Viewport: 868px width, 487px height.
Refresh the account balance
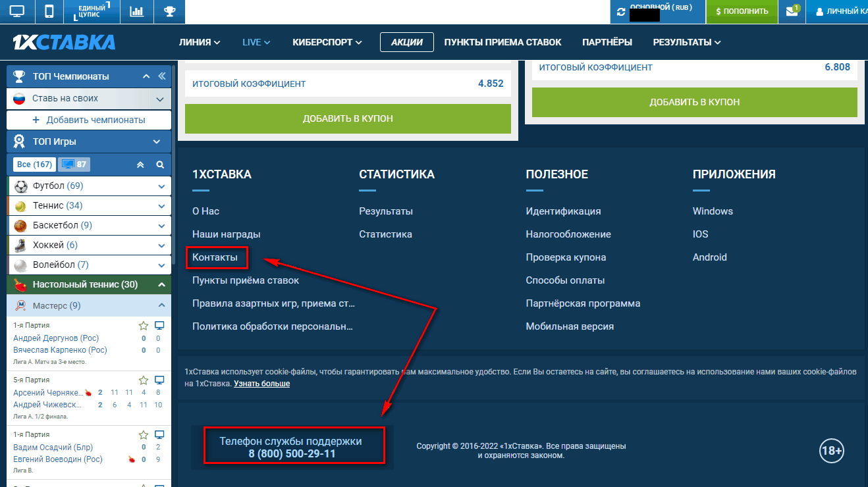621,12
